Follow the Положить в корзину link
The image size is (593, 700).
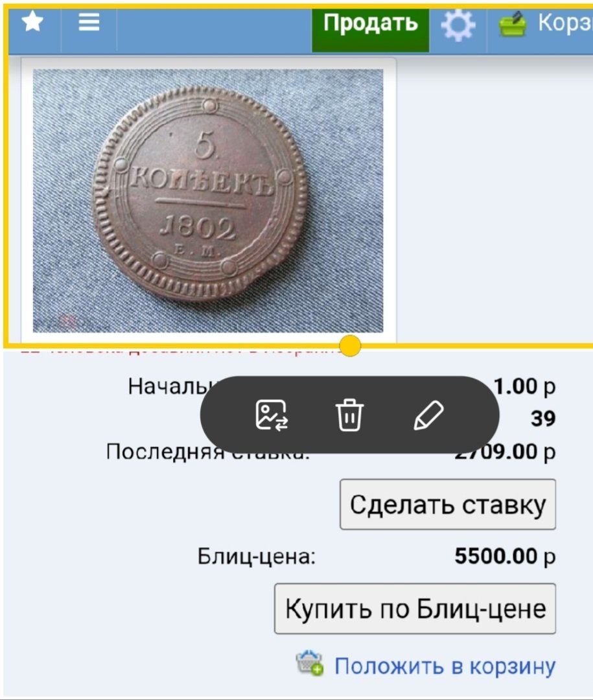[x=445, y=666]
